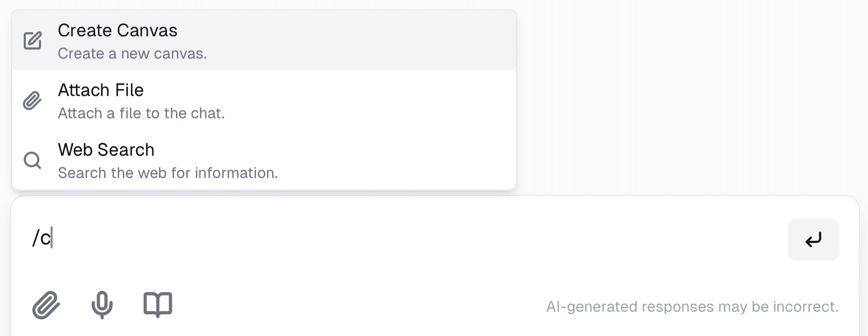Image resolution: width=868 pixels, height=336 pixels.
Task: Open the book icon in the bottom toolbar
Action: point(158,305)
